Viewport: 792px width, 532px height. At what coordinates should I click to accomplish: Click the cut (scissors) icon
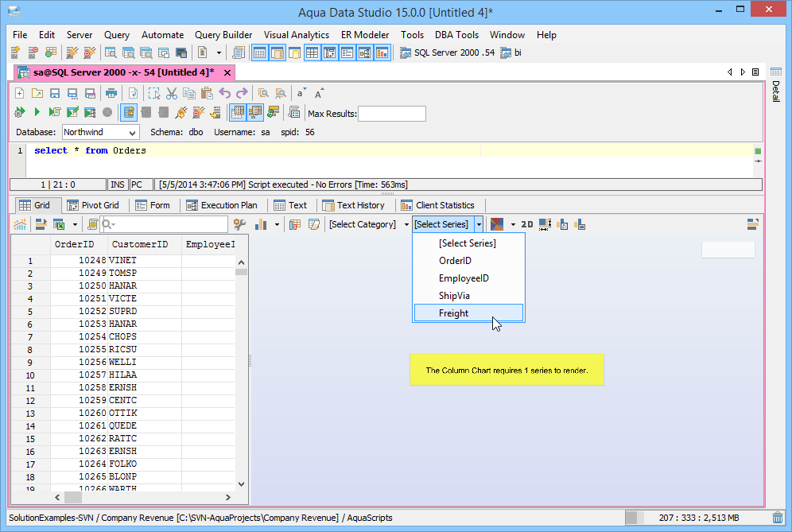(x=172, y=93)
